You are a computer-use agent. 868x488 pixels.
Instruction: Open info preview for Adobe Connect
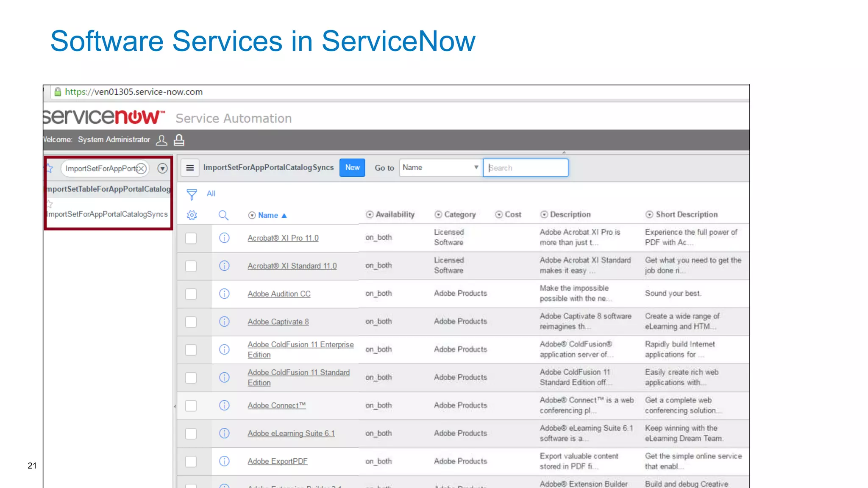[x=224, y=405]
